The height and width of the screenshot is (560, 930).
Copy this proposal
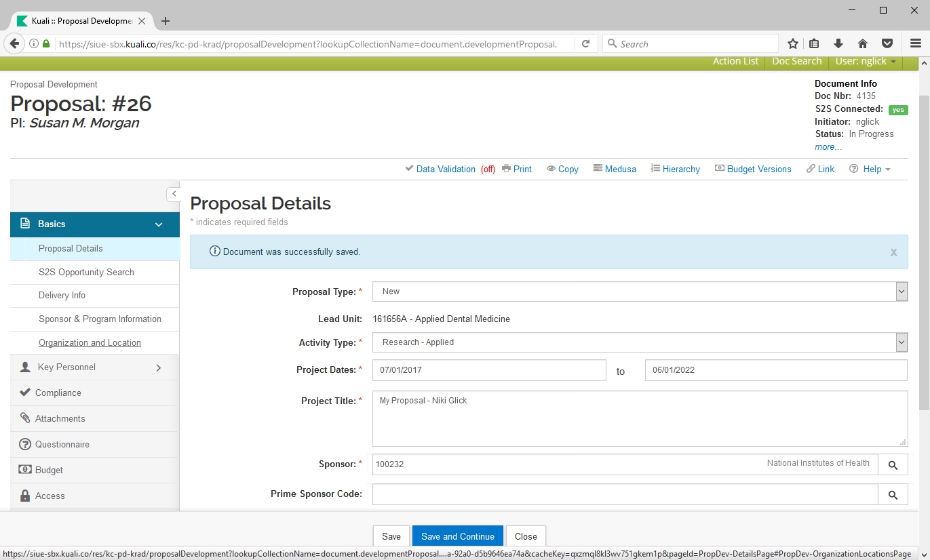(562, 169)
